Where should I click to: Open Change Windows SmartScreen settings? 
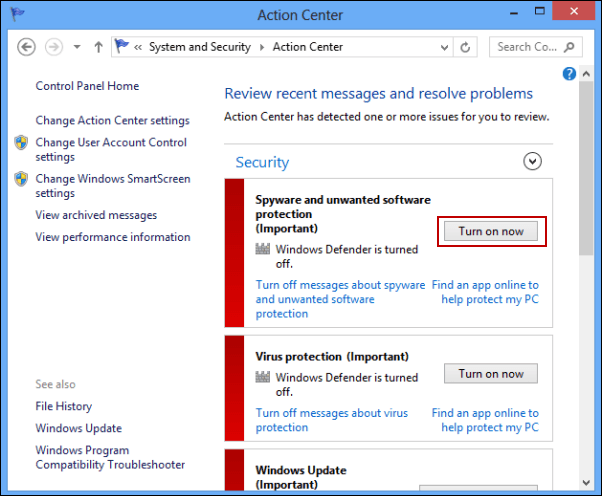point(113,186)
